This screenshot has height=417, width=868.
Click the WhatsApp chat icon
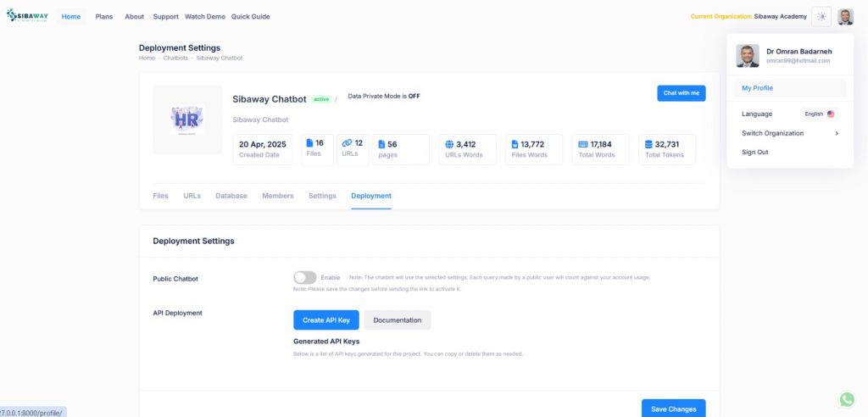pos(847,398)
